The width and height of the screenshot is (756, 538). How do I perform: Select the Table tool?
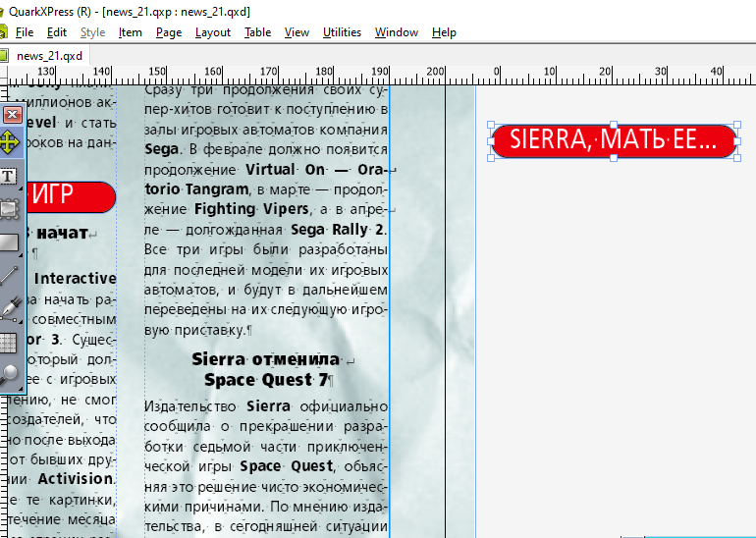(x=9, y=343)
